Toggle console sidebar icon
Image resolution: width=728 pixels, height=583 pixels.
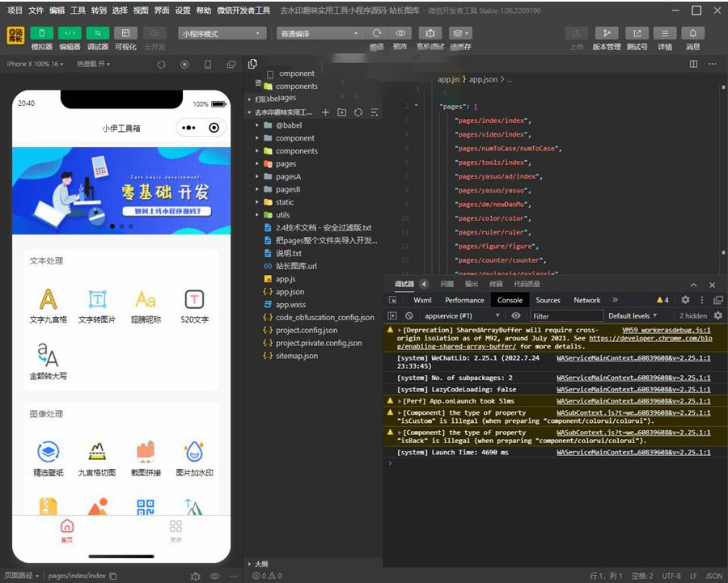point(392,316)
